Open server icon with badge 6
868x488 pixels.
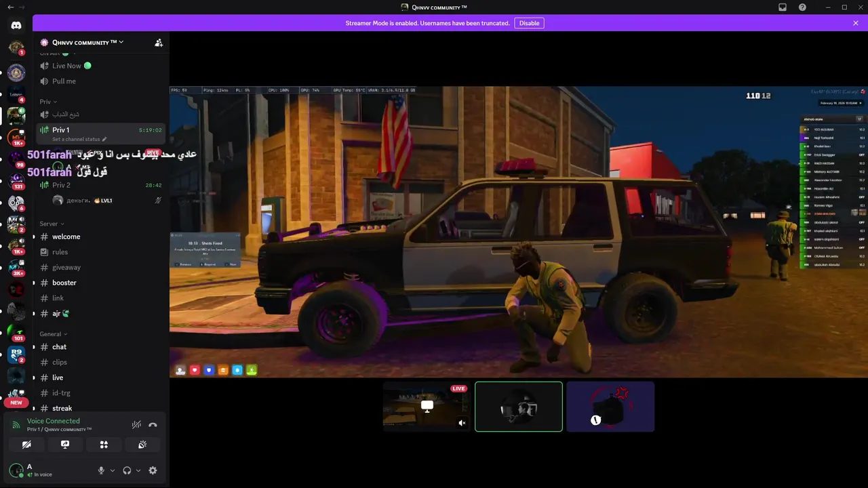coord(16,203)
